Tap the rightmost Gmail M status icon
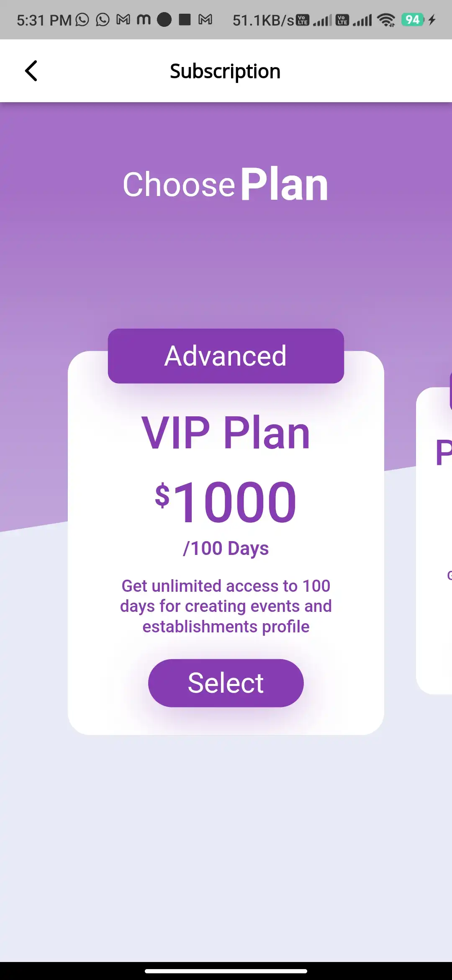The image size is (452, 980). click(205, 19)
